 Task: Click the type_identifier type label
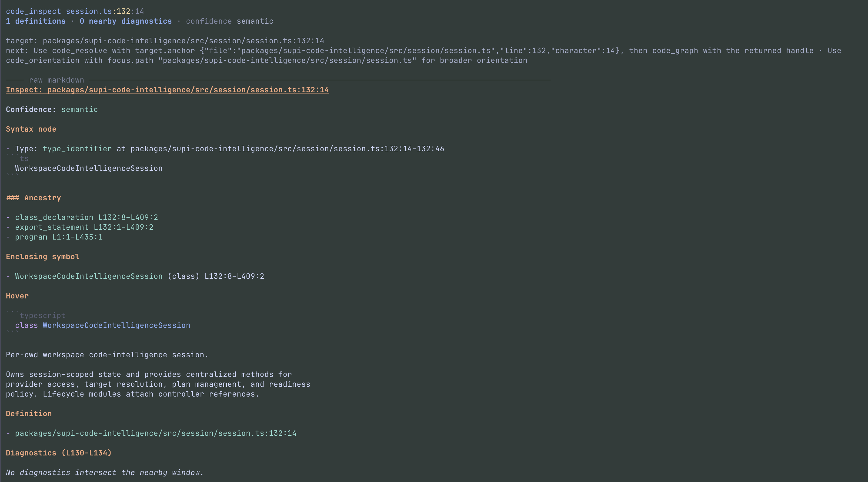point(77,149)
